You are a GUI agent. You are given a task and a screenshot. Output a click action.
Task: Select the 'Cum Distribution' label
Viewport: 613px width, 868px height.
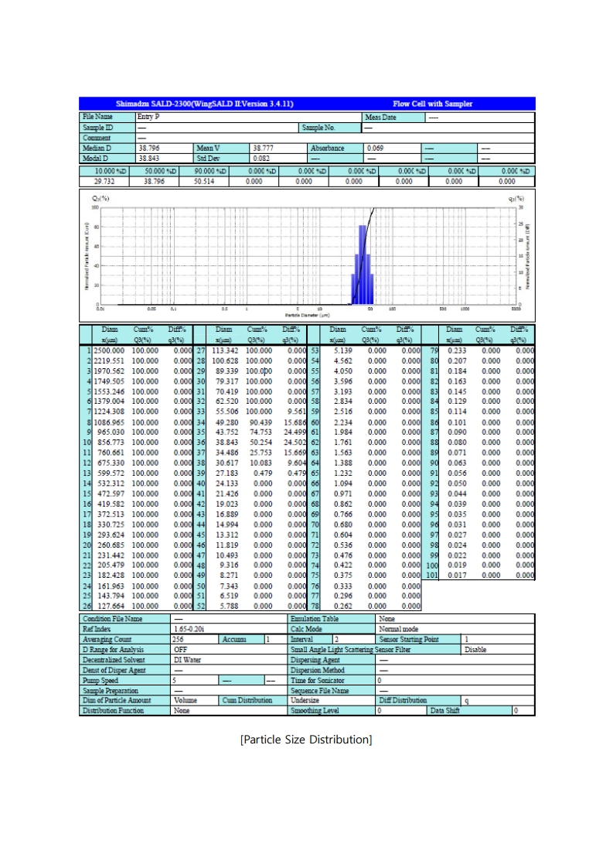point(247,701)
